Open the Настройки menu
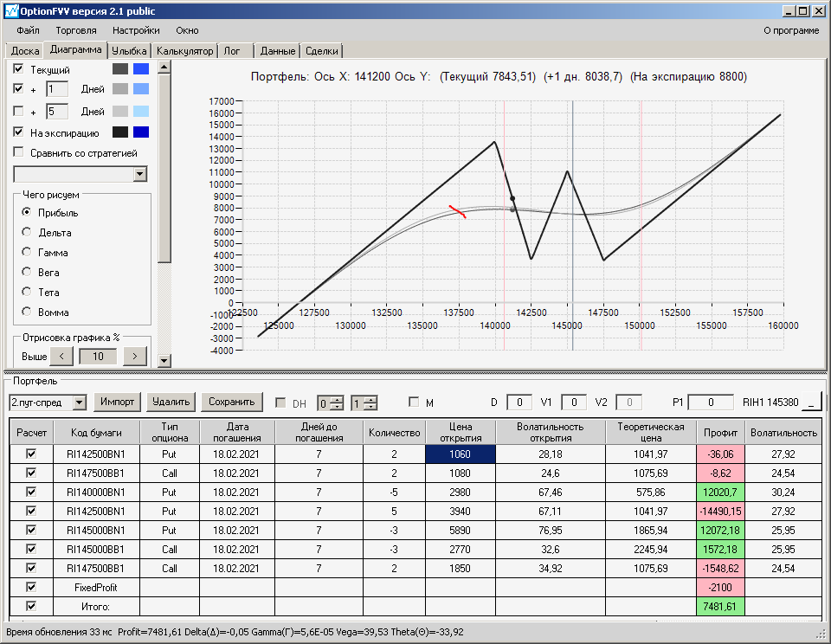 [x=136, y=30]
